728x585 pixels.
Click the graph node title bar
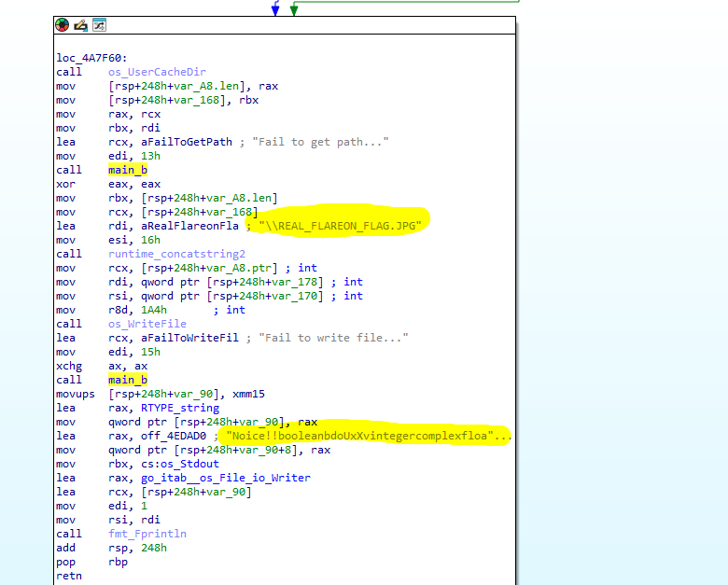click(284, 25)
